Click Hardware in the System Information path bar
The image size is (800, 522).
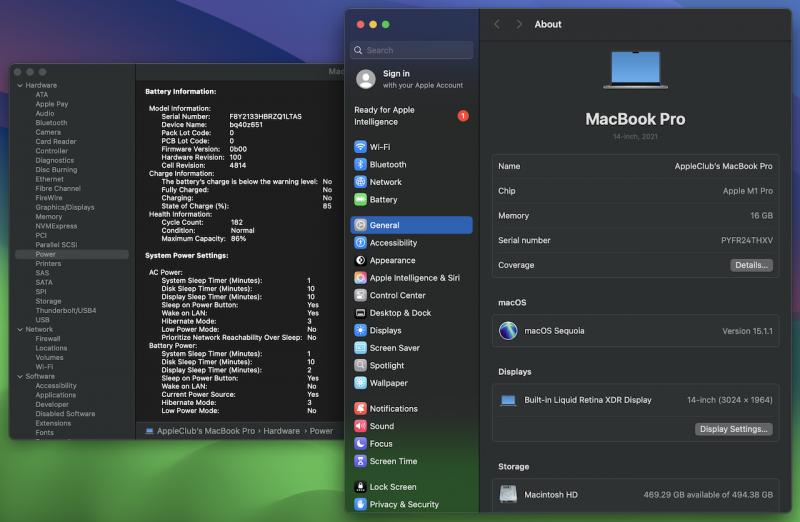282,431
